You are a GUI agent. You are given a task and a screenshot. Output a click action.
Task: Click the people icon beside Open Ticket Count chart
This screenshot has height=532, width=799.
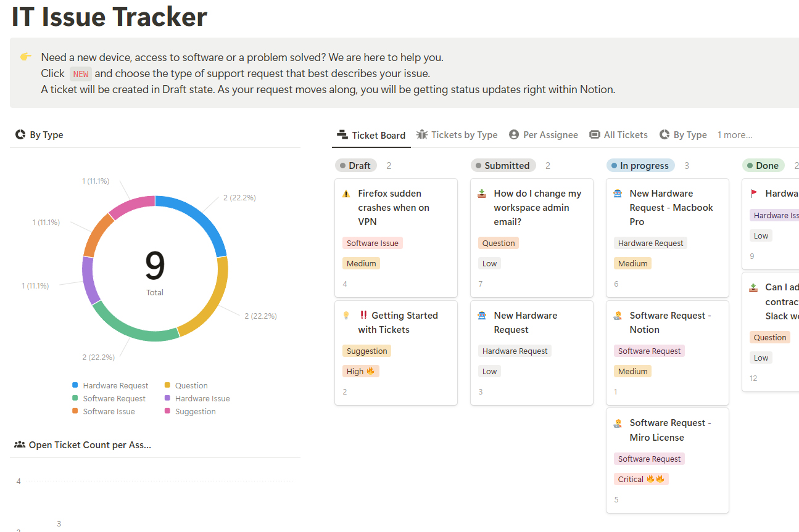click(19, 444)
